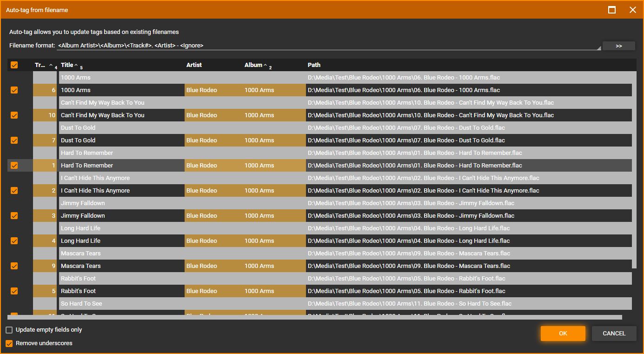Disable the Remove underscores option
The height and width of the screenshot is (354, 644).
pos(9,343)
